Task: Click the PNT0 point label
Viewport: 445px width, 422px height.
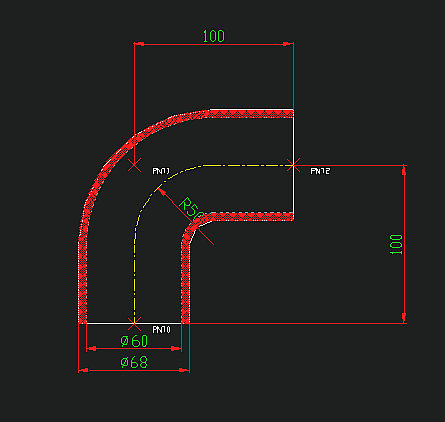Action: tap(162, 330)
